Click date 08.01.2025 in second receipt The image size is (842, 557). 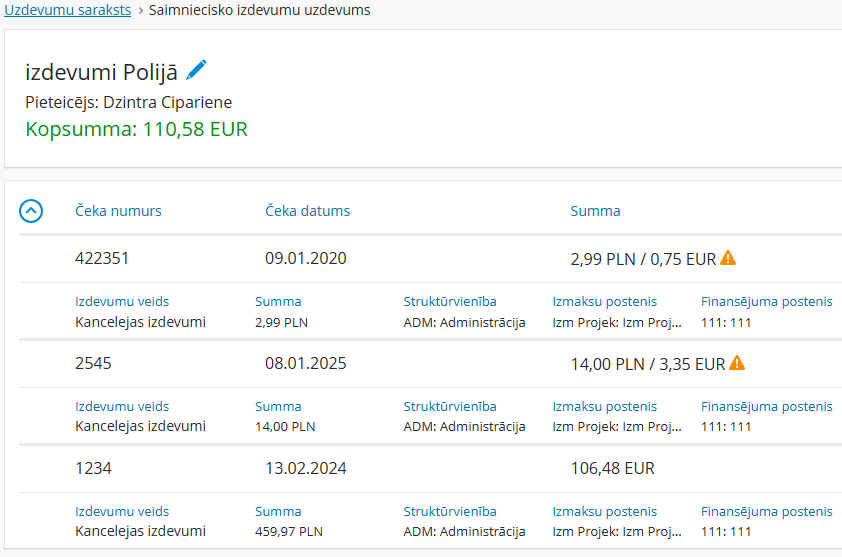(305, 363)
